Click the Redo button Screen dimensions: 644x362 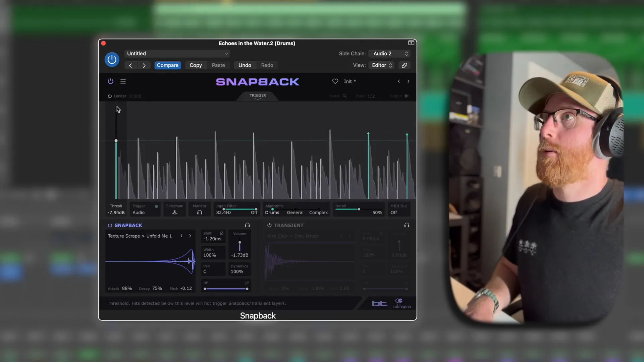pos(267,65)
